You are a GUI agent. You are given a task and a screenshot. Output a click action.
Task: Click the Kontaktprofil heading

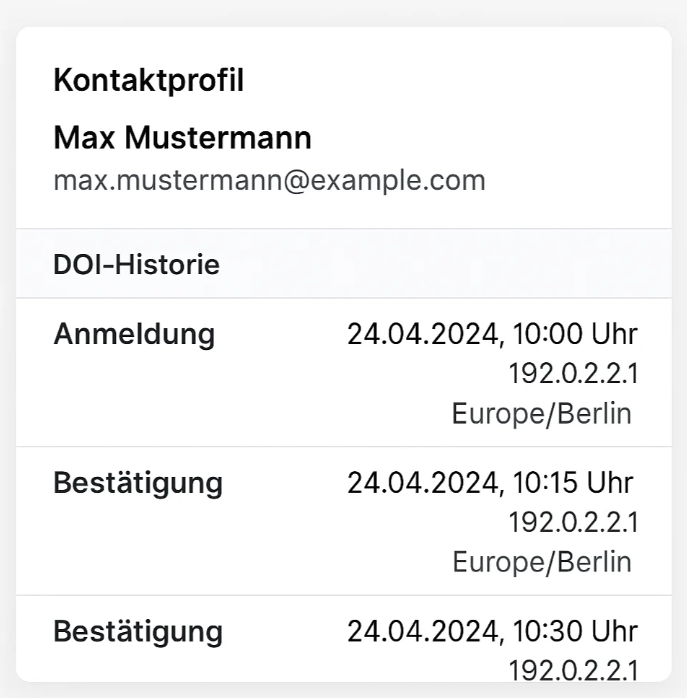pos(148,81)
